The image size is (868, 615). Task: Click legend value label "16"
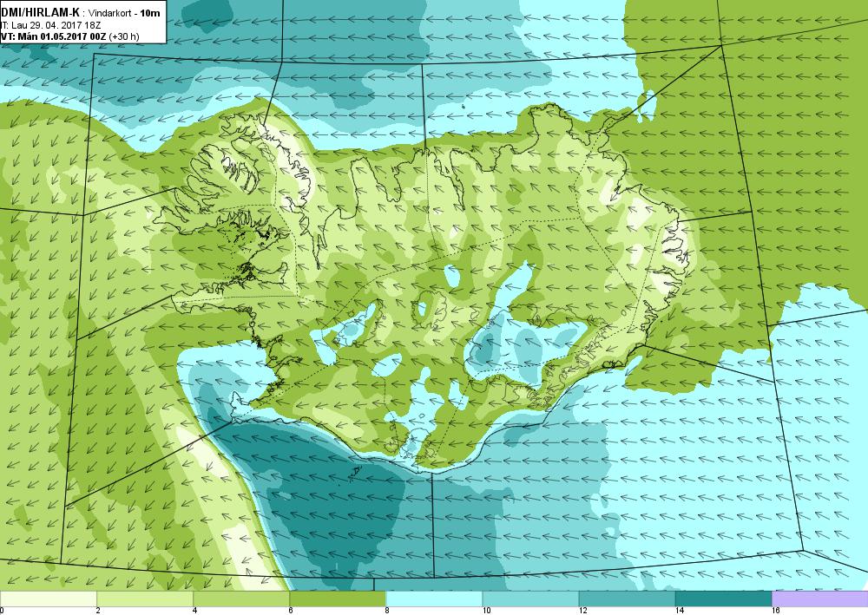775,611
